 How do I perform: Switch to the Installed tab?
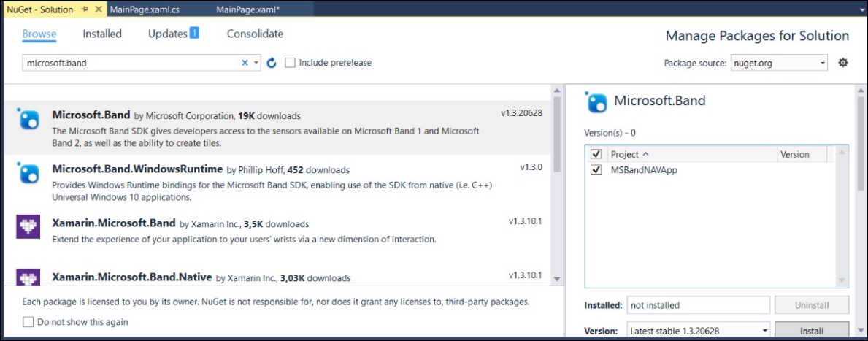coord(102,34)
